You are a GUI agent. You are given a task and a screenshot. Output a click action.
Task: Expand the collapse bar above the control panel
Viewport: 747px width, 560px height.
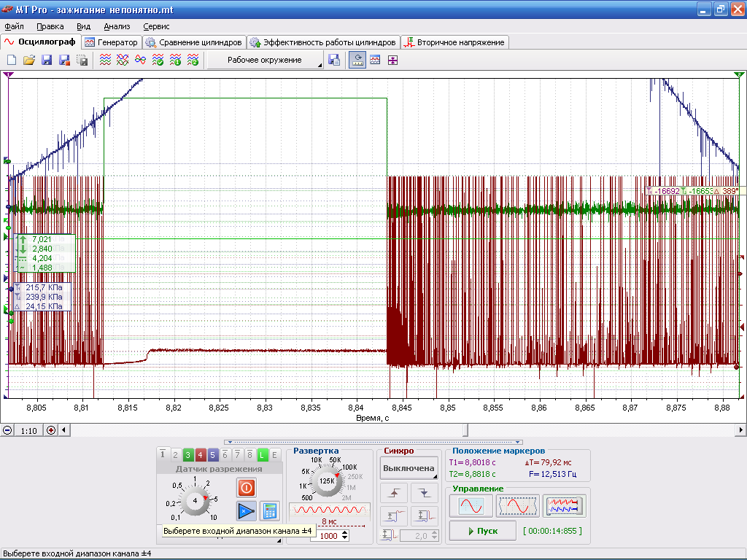coord(373,442)
